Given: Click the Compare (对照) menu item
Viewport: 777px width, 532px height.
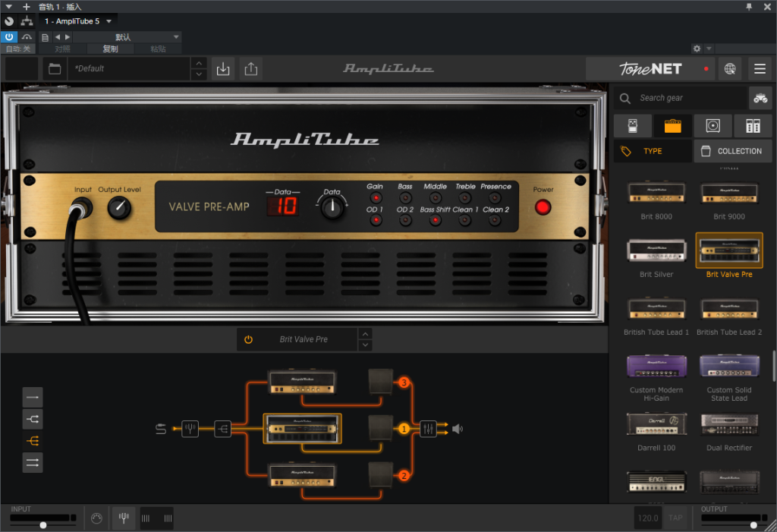Looking at the screenshot, I should tap(62, 49).
